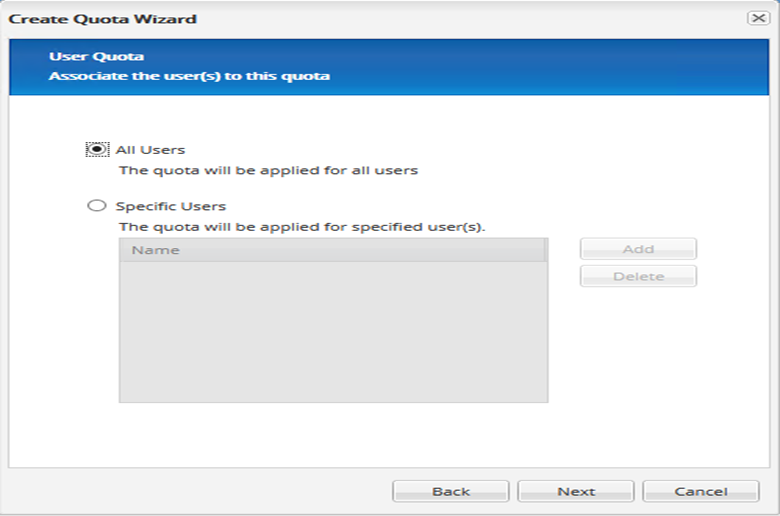Screen dimensions: 780x516
Task: Click the 'All Users' label text
Action: [150, 150]
